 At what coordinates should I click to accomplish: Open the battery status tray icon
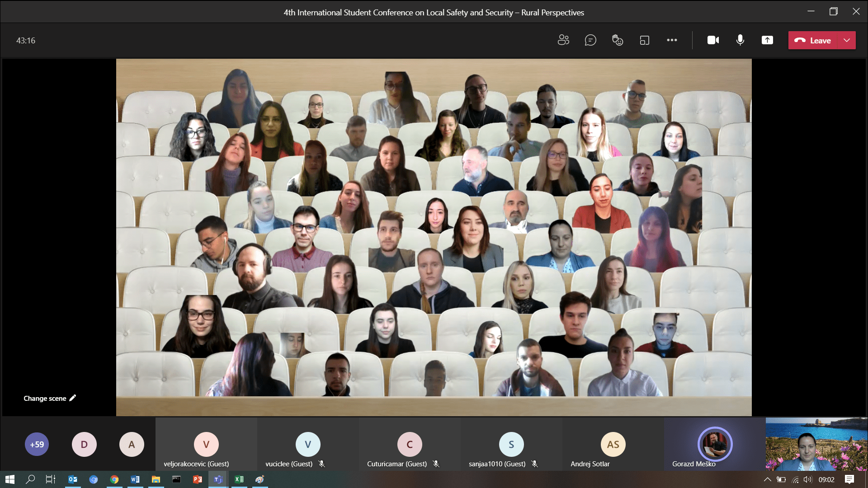pos(781,479)
